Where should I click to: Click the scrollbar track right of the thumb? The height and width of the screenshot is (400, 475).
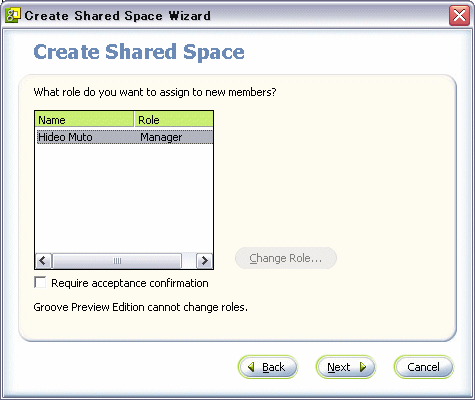(x=189, y=261)
